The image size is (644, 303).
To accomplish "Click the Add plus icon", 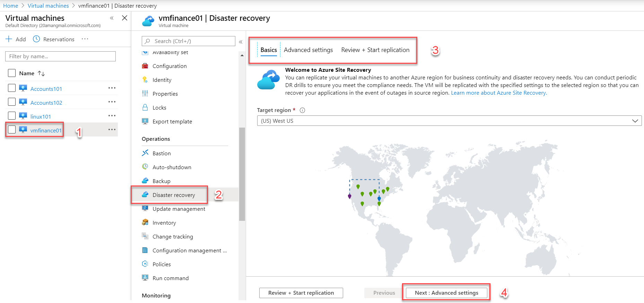I will coord(9,39).
